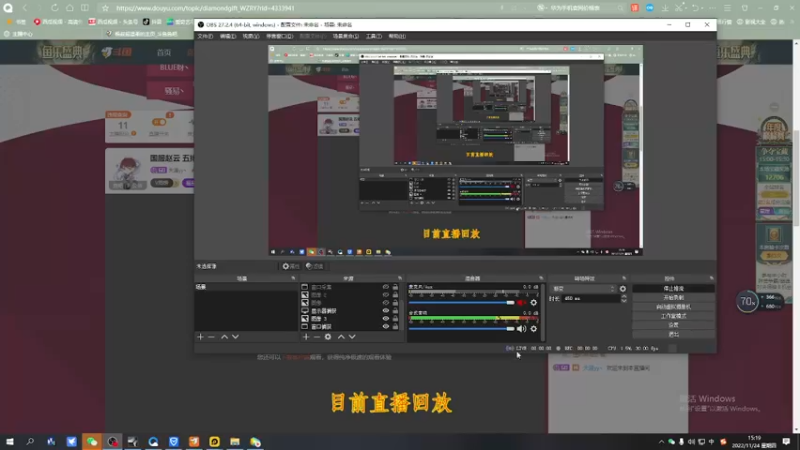Toggle the lock on the 显示器捕获 source

395,311
